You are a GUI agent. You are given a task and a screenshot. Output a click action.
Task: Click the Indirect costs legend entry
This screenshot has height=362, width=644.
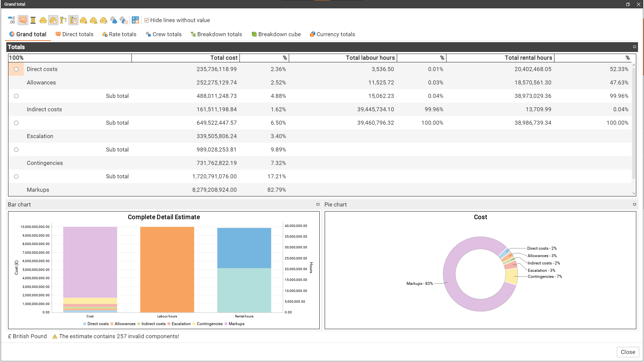151,324
